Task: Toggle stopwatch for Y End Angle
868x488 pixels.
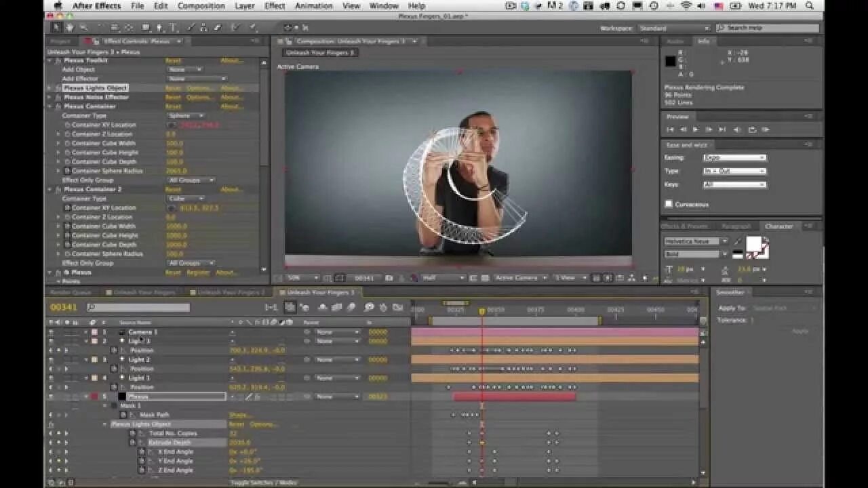Action: 142,461
